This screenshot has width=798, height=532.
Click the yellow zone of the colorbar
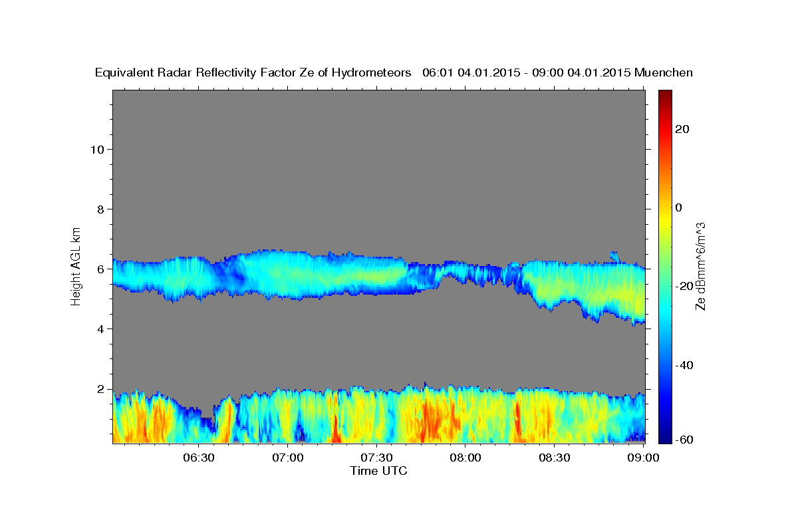(x=664, y=219)
